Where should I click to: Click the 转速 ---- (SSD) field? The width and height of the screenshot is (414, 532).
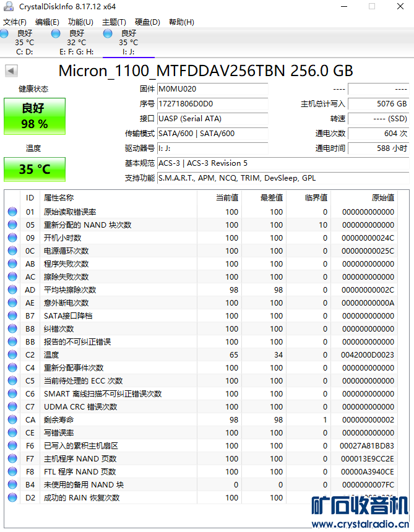pos(378,119)
